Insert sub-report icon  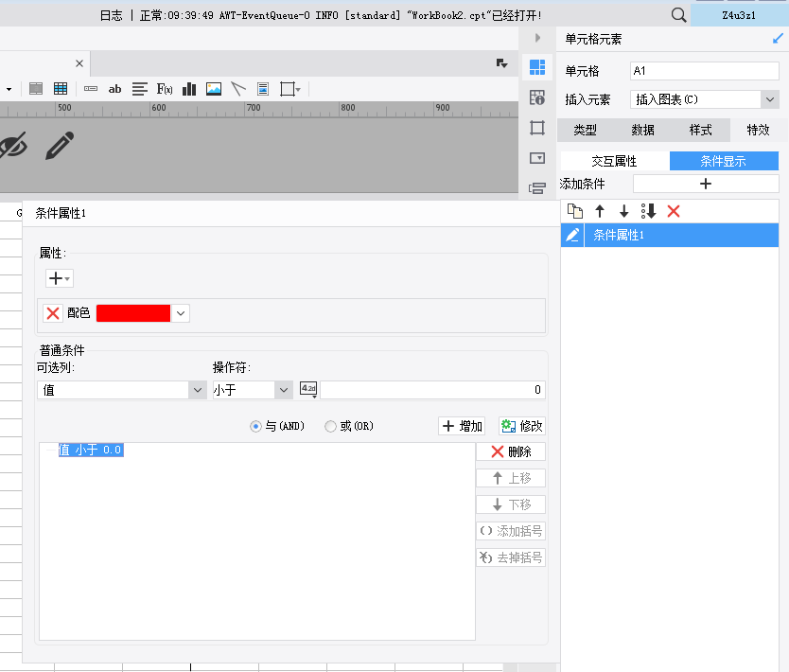tap(263, 89)
